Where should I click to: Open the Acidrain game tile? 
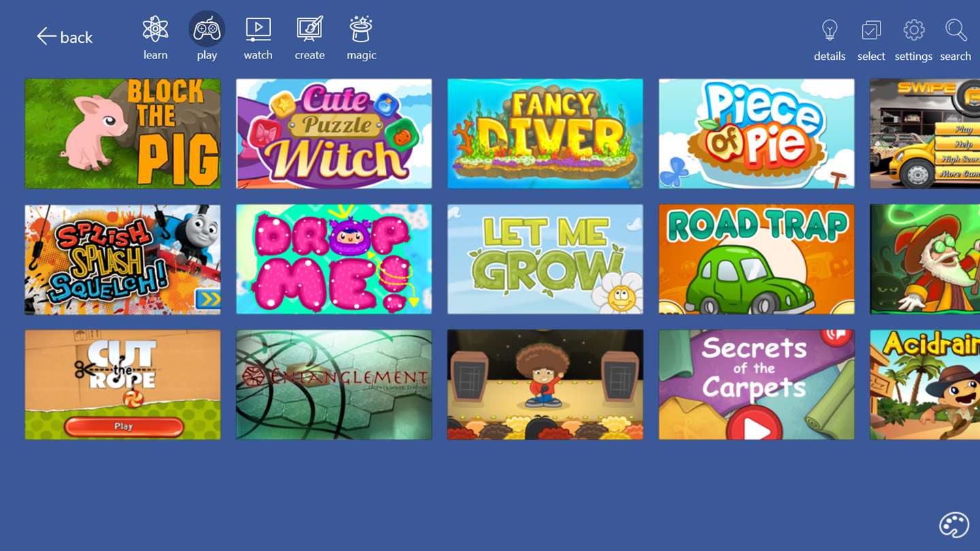click(925, 384)
